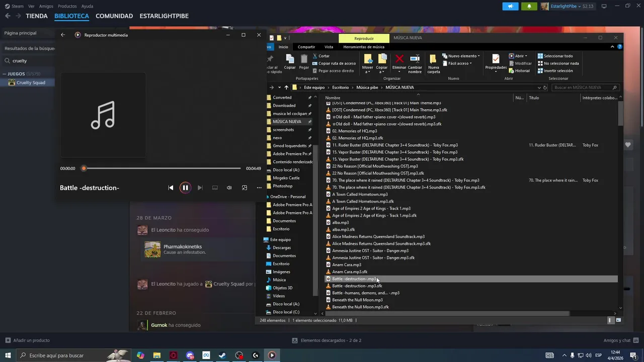The width and height of the screenshot is (644, 362).
Task: Click Seleccionar todo
Action: [x=555, y=56]
